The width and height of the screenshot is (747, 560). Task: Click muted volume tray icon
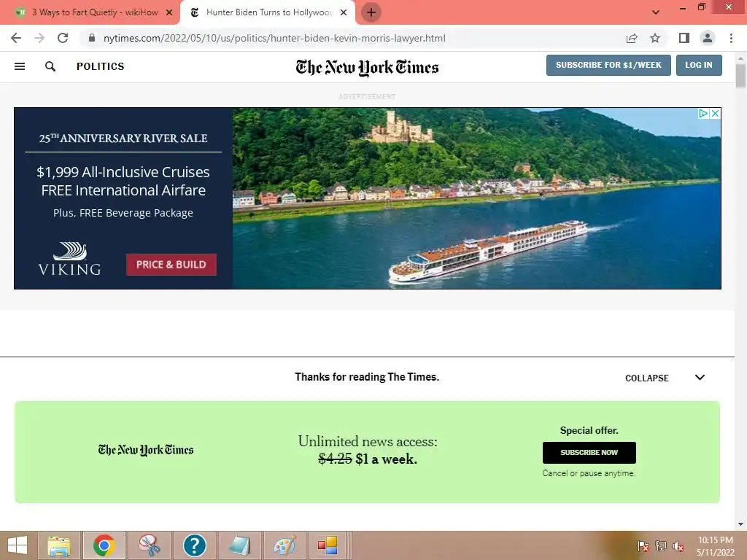click(x=678, y=546)
